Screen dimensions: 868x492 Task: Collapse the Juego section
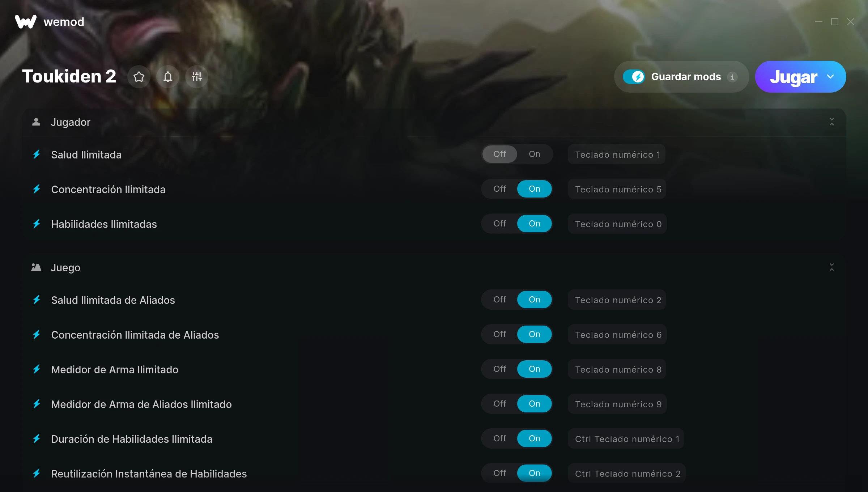point(832,267)
